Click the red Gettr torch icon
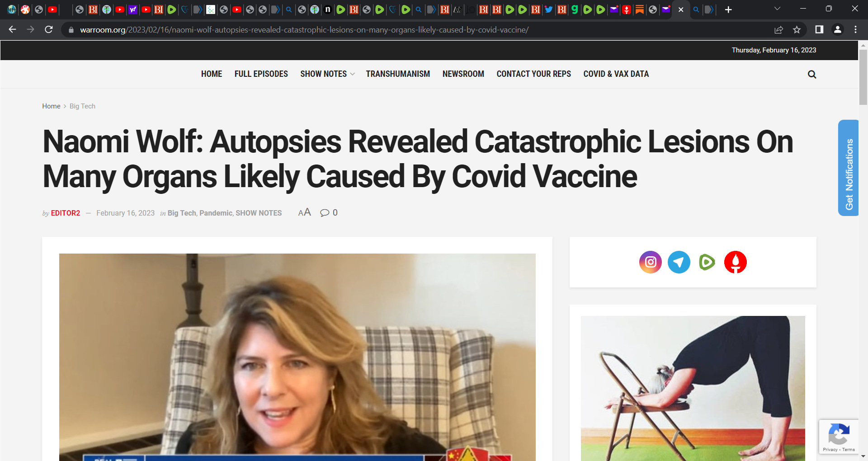Screen dimensions: 868x461 point(736,262)
